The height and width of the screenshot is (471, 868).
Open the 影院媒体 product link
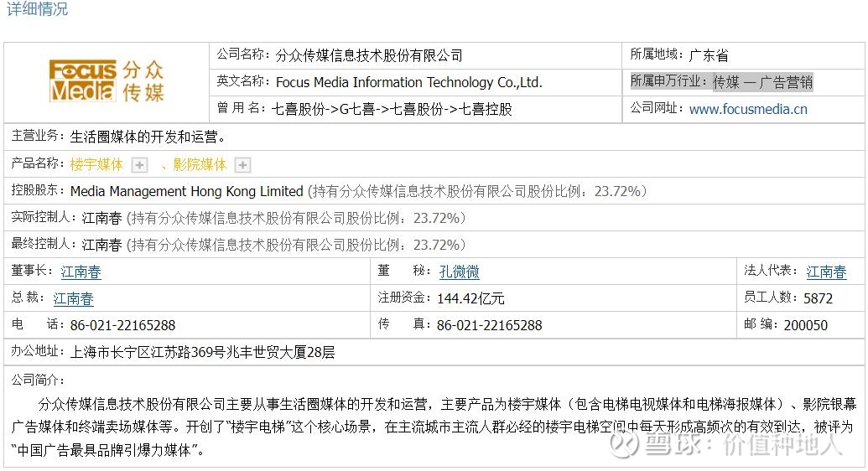click(200, 165)
